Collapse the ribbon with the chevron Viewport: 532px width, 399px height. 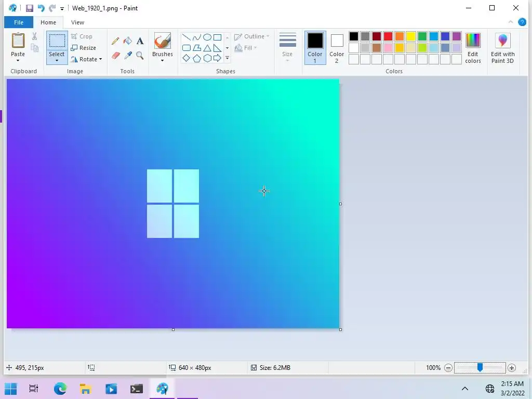511,22
